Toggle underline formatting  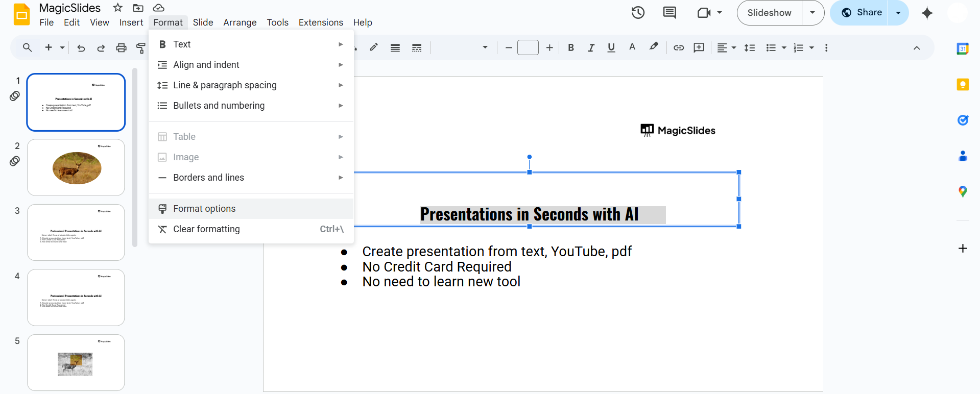pyautogui.click(x=611, y=47)
